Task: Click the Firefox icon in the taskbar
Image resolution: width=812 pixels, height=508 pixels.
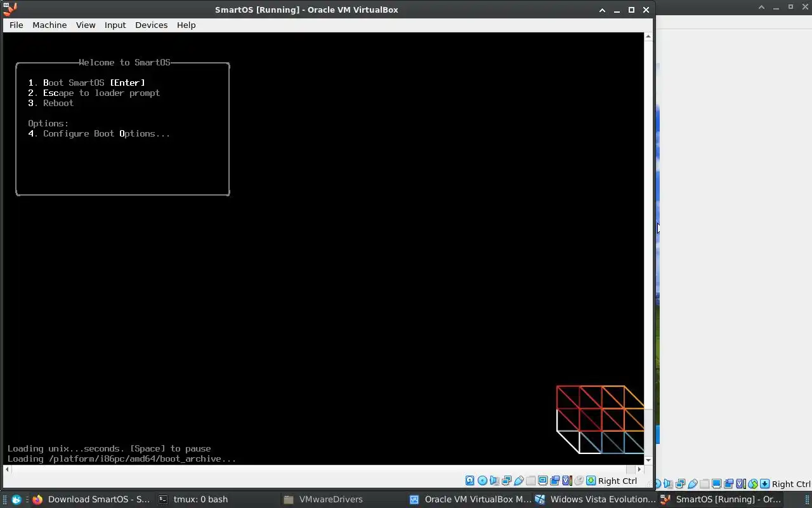Action: (37, 499)
